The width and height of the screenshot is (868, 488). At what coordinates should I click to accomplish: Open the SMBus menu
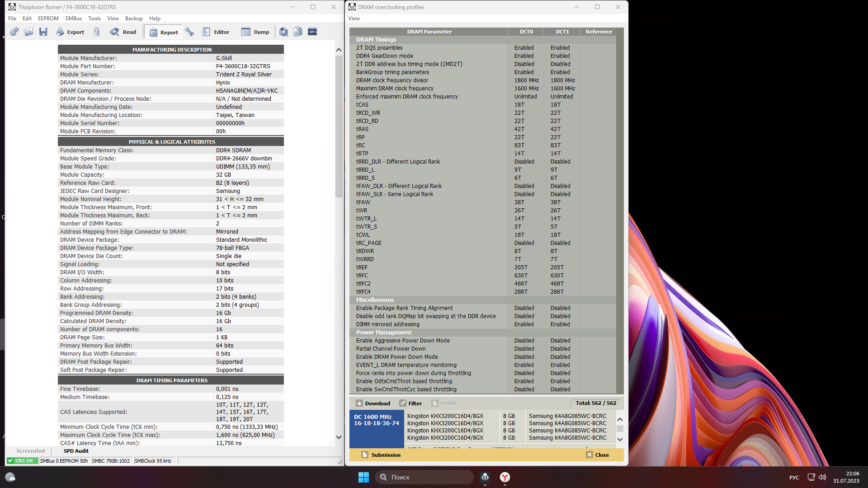point(73,19)
